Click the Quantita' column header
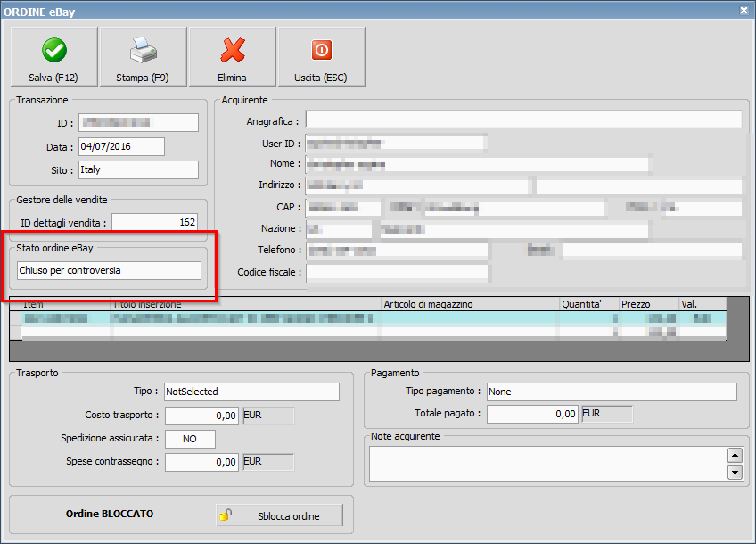Screen dimensions: 756x544 589,304
